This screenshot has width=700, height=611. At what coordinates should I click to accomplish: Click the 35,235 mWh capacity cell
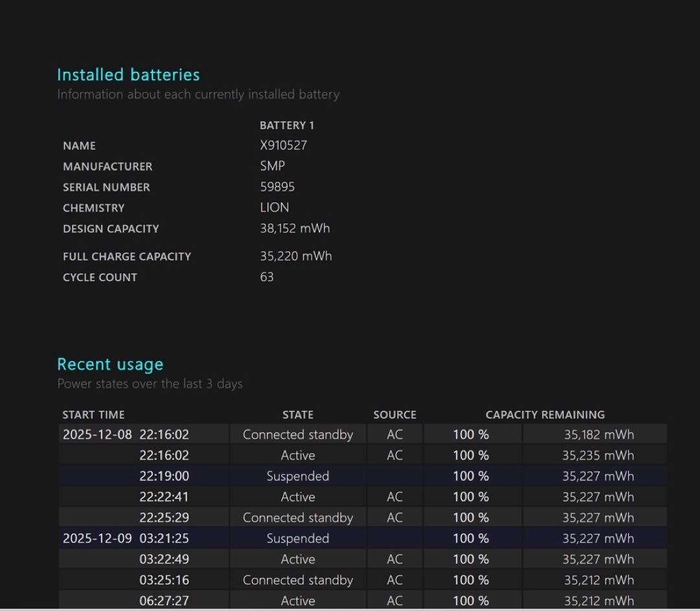coord(598,455)
